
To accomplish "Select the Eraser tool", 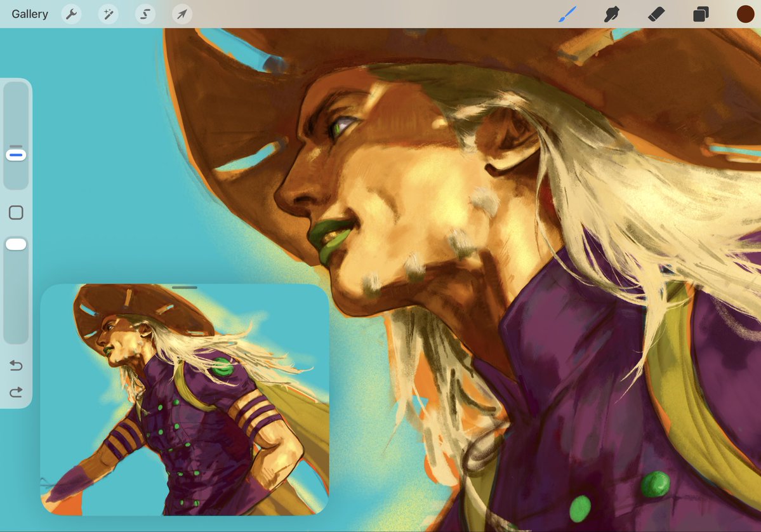I will point(656,14).
